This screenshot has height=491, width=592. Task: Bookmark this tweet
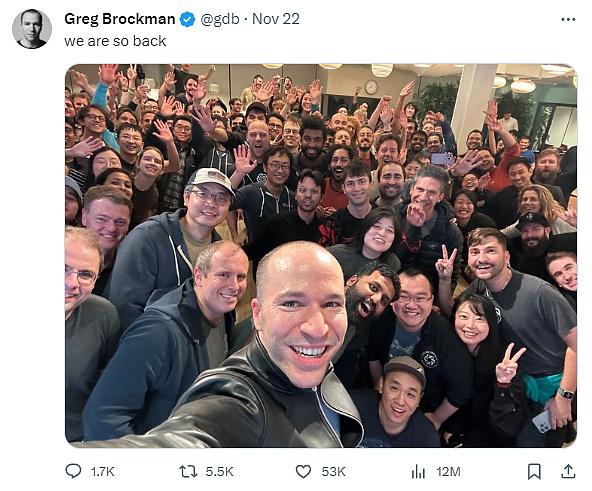(534, 472)
